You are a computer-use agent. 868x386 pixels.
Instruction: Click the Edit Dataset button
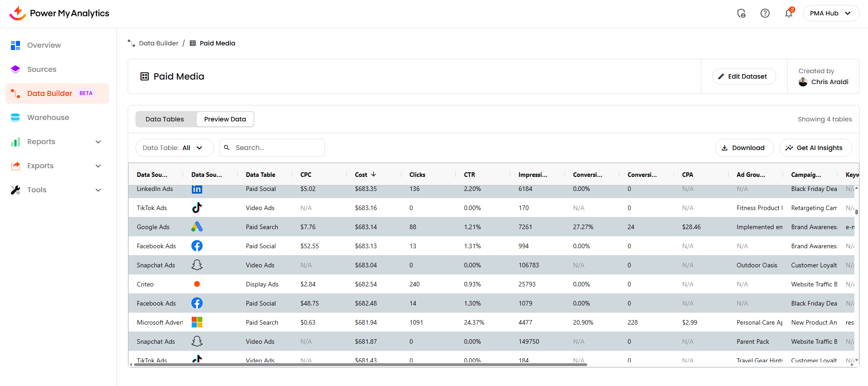pyautogui.click(x=743, y=76)
